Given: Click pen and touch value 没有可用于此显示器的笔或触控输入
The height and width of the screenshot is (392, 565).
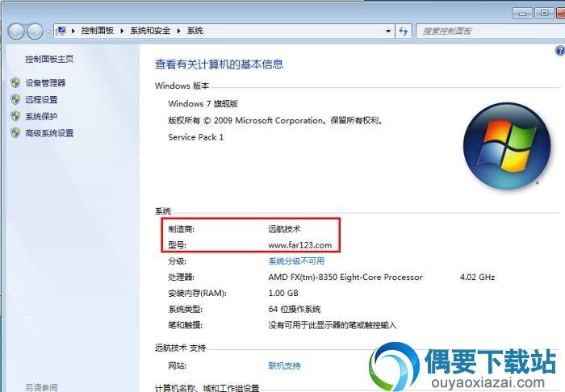Looking at the screenshot, I should (x=332, y=325).
